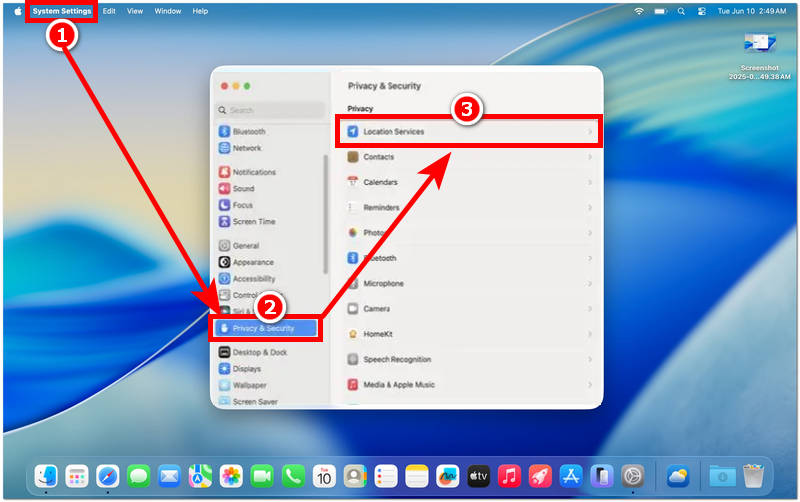Open the Phone app in the Dock
The width and height of the screenshot is (800, 502).
tap(293, 476)
